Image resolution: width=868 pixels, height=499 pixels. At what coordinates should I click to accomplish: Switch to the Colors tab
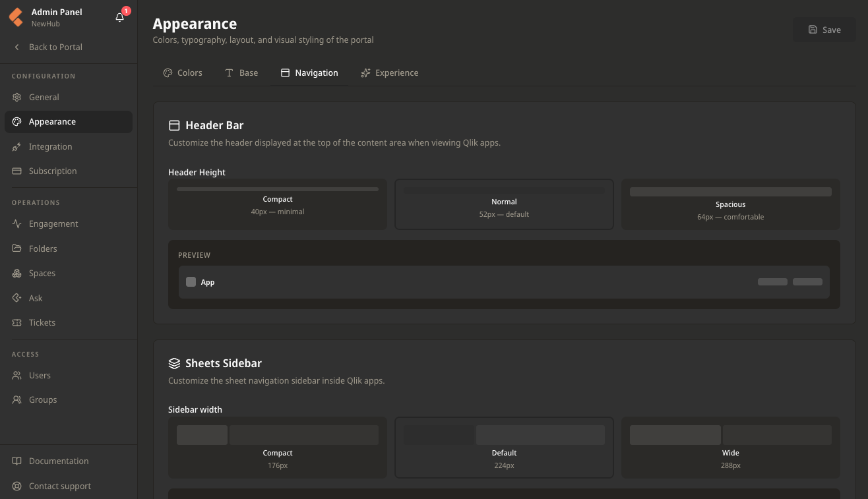(x=183, y=73)
